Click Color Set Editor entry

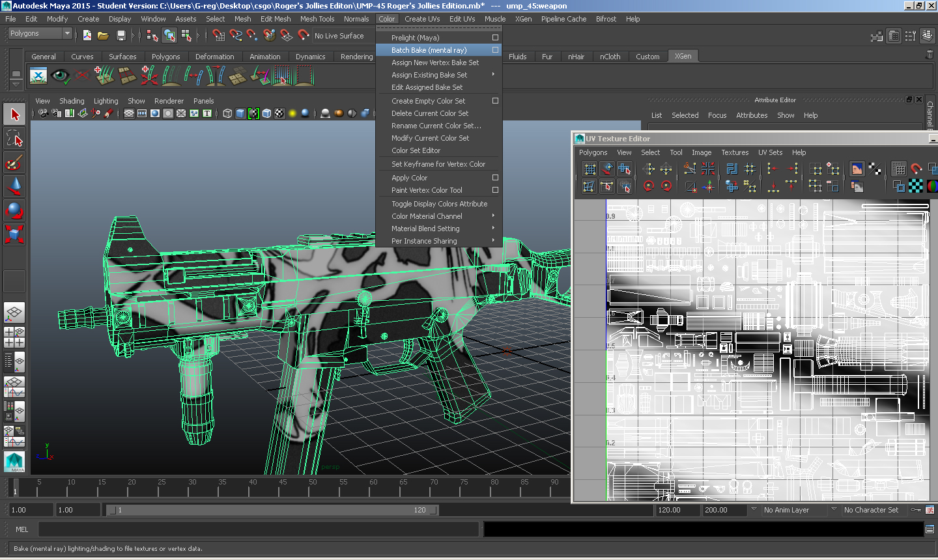point(416,150)
